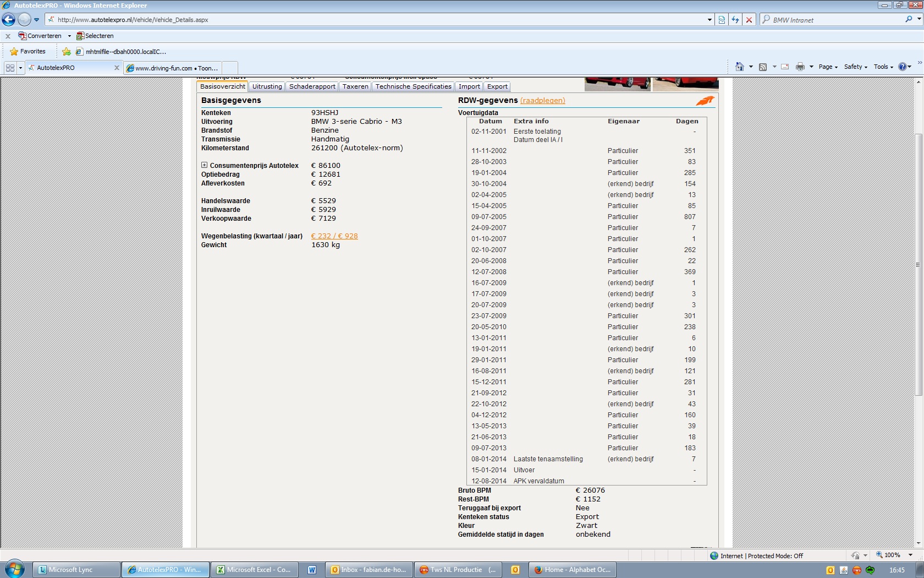Open the Converteren dropdown arrow
924x578 pixels.
coord(69,36)
